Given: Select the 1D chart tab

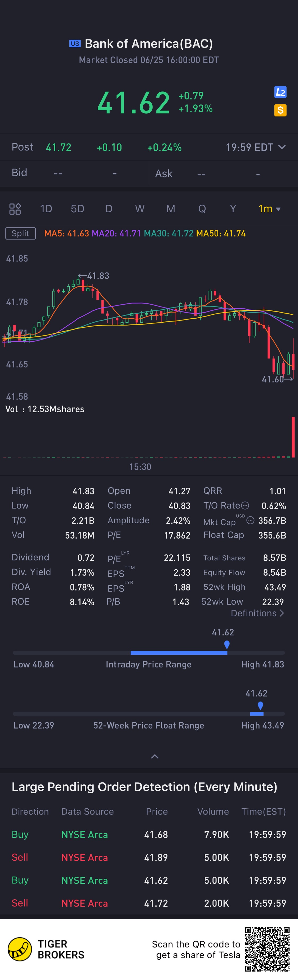Looking at the screenshot, I should click(46, 209).
